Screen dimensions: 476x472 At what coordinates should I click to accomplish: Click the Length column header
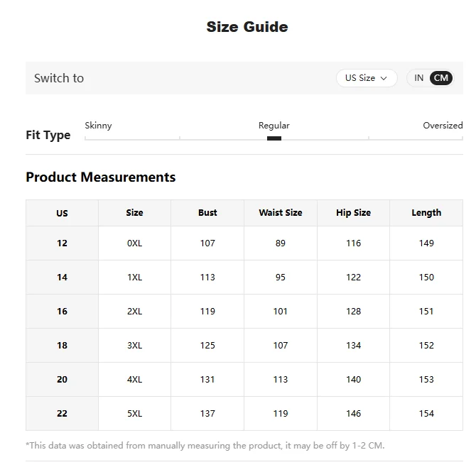(426, 213)
